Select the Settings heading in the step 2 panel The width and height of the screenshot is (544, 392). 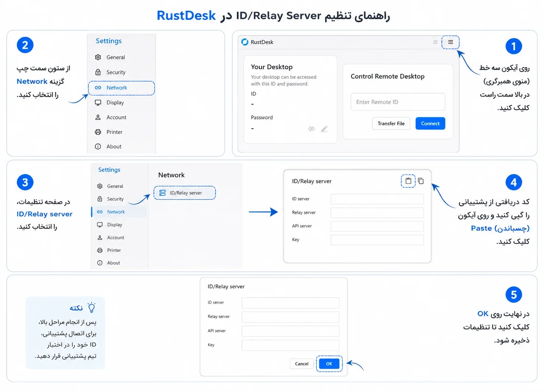109,41
